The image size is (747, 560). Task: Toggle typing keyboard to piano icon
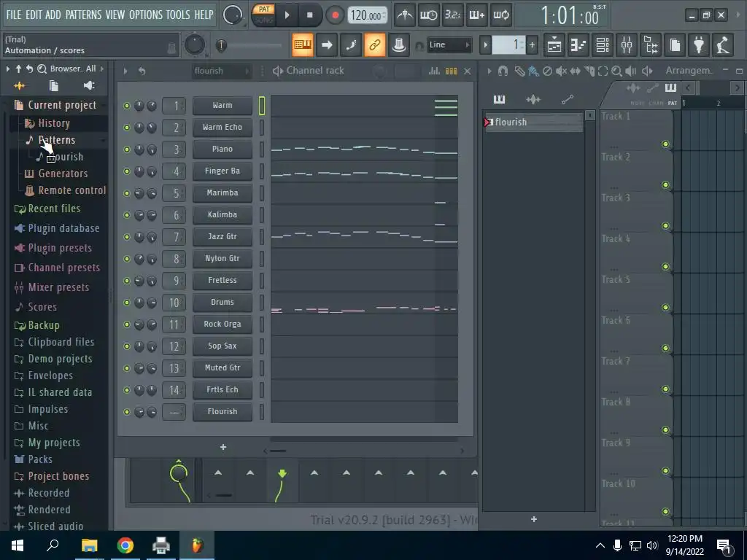click(303, 44)
